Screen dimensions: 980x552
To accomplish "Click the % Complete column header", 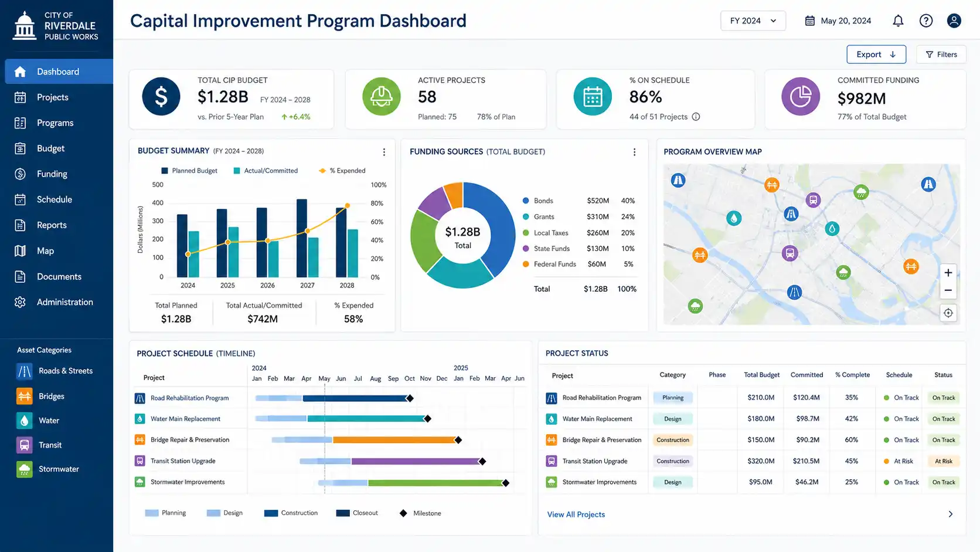I will [852, 375].
